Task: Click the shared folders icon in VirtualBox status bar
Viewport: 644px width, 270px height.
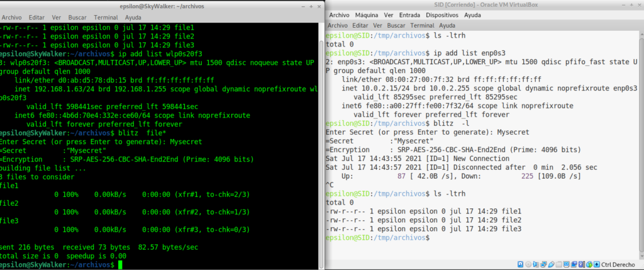Action: (x=558, y=264)
